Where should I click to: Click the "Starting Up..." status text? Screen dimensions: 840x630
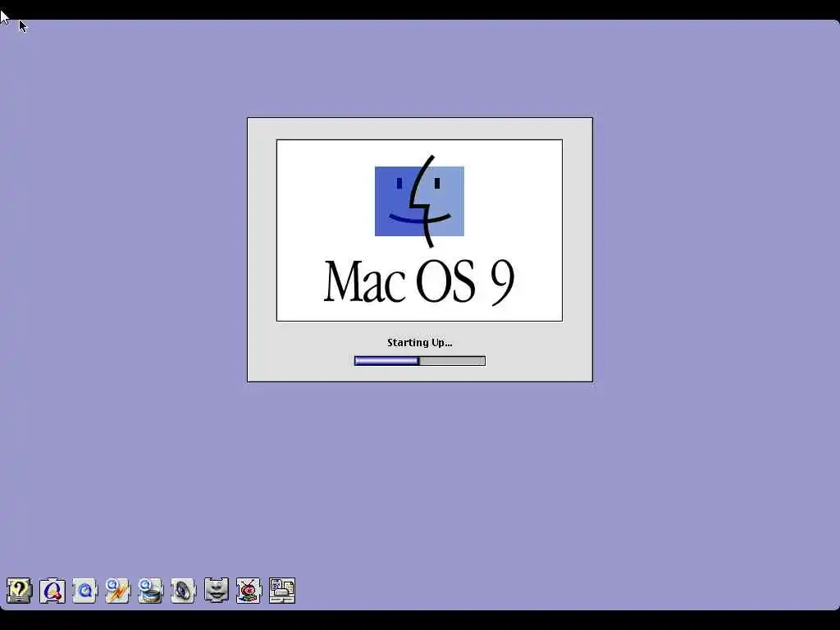(x=419, y=343)
